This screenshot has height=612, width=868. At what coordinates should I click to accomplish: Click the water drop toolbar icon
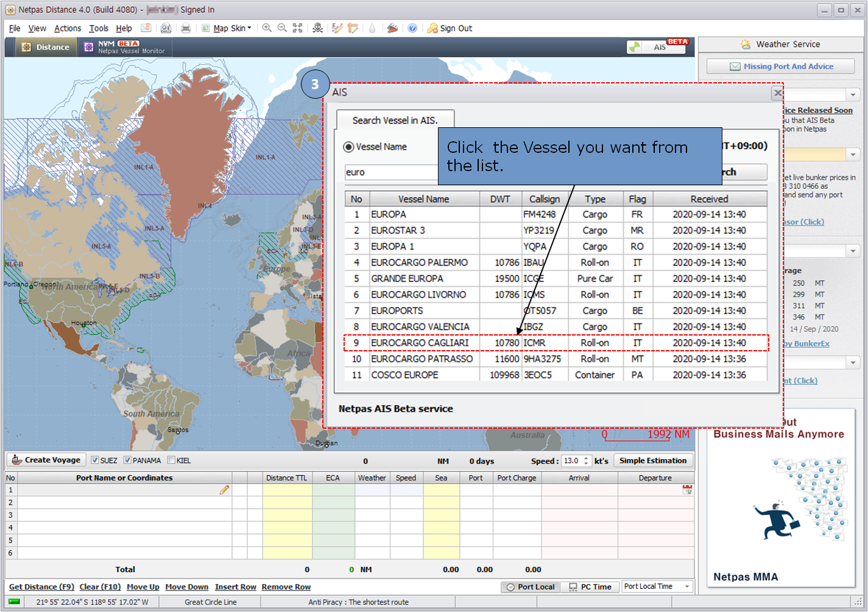pyautogui.click(x=372, y=28)
